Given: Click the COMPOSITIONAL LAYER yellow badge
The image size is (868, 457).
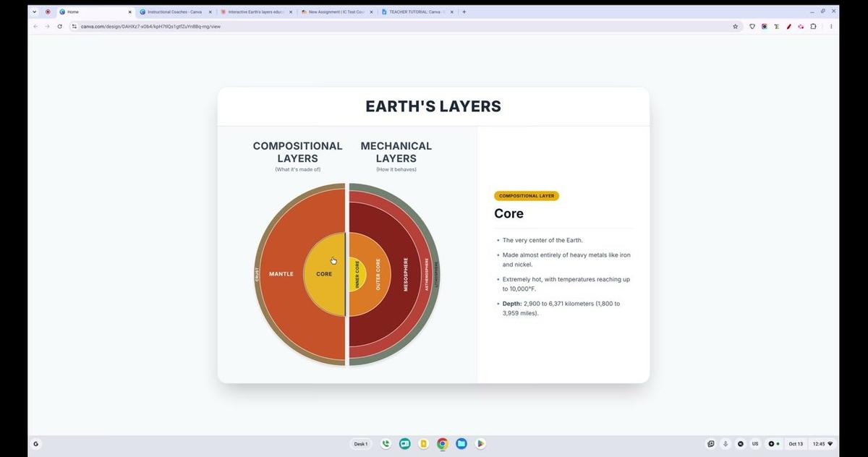Looking at the screenshot, I should (527, 196).
